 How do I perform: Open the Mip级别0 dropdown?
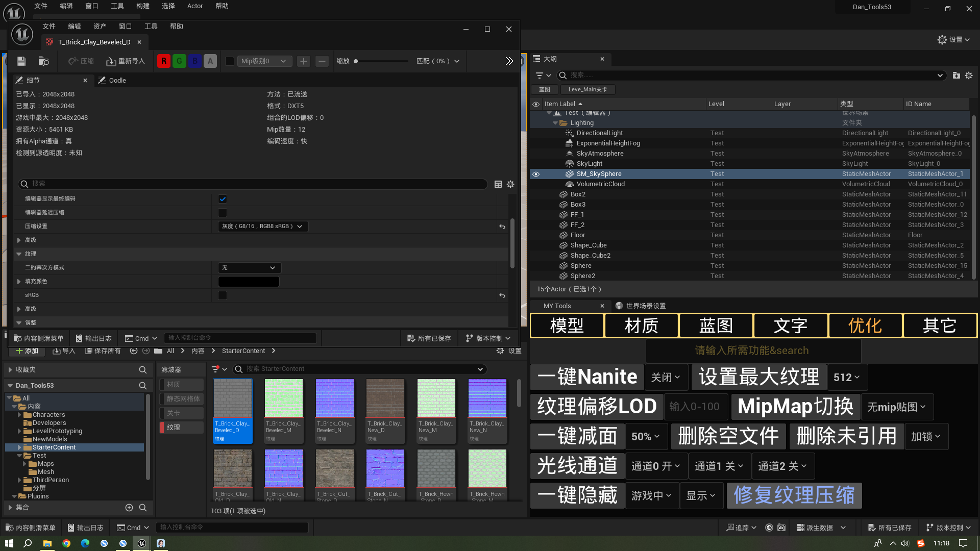(x=264, y=61)
